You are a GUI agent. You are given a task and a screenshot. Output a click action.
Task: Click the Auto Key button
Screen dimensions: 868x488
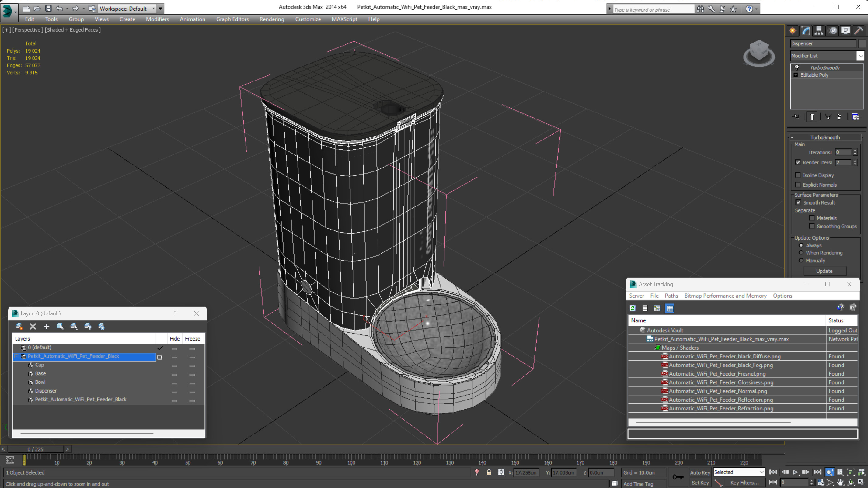click(x=700, y=472)
